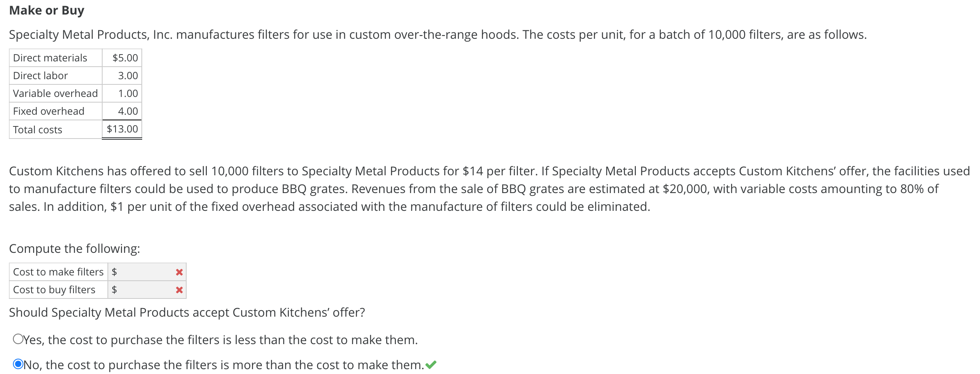Click the Total costs cell
Image resolution: width=980 pixels, height=374 pixels.
click(38, 129)
